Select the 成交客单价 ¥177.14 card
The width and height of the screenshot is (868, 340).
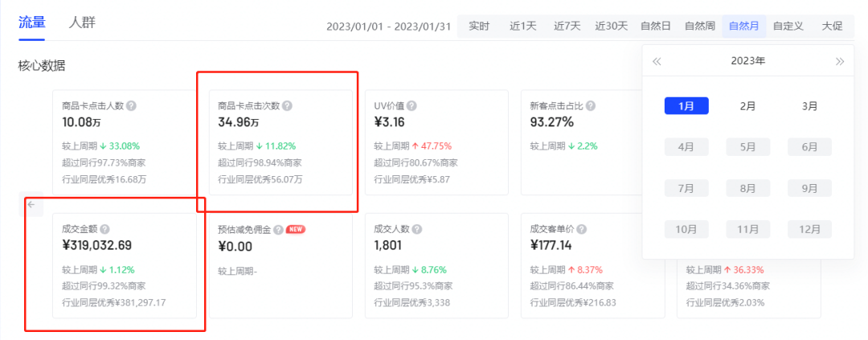[593, 266]
